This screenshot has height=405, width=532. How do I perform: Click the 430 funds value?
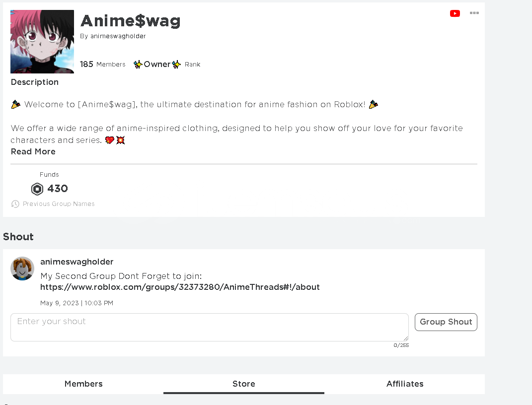pyautogui.click(x=57, y=189)
